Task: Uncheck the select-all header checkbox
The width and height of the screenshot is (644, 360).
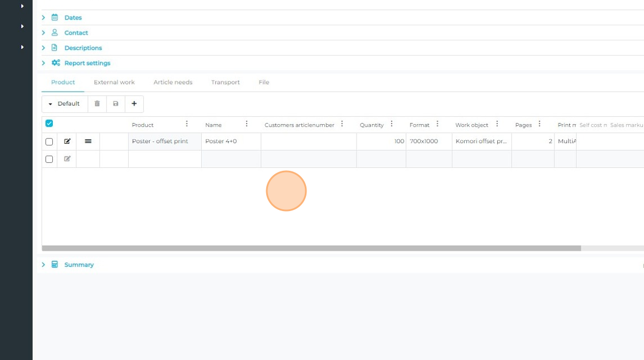Action: click(49, 124)
